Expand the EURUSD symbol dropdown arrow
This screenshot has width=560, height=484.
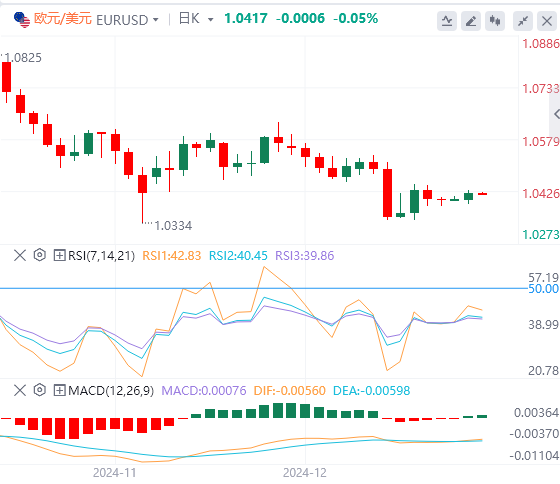pos(156,20)
